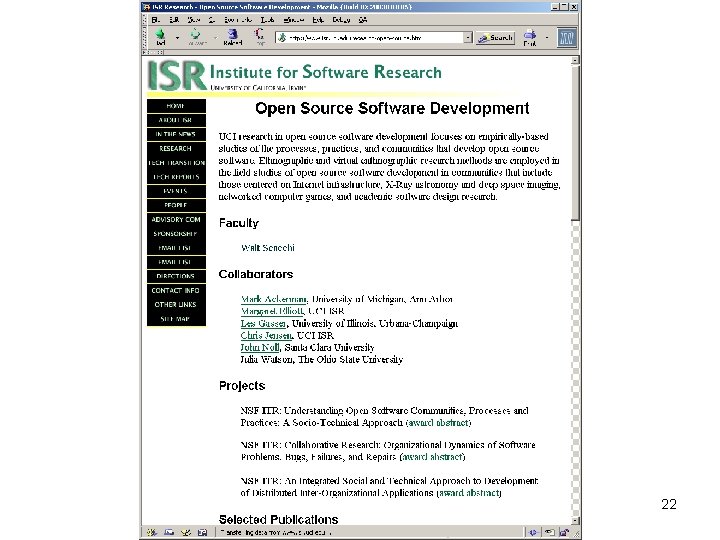
Task: Open the Print button dropdown arrow
Action: (x=546, y=37)
